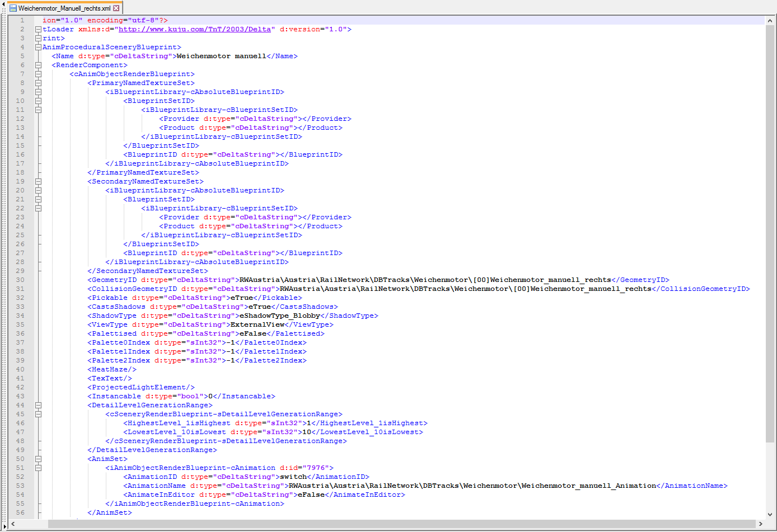Click the "eShadowType_Blobby" value

click(x=280, y=316)
